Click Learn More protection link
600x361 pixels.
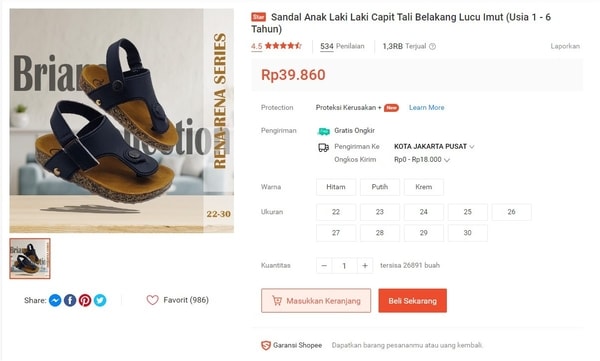pos(427,108)
